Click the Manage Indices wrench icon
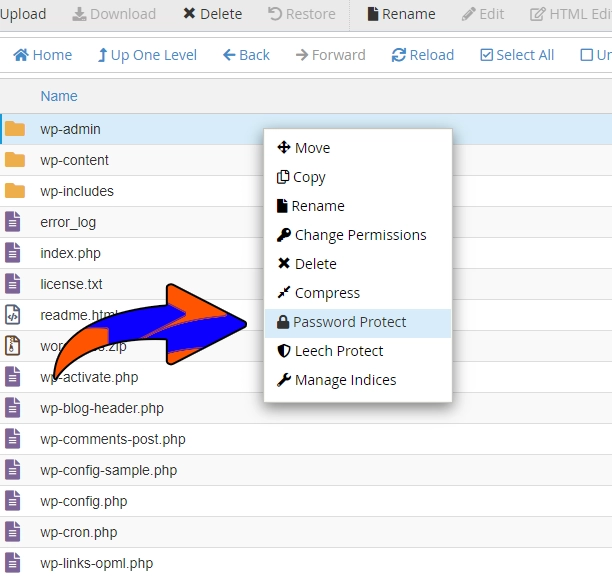The width and height of the screenshot is (612, 576). click(284, 380)
